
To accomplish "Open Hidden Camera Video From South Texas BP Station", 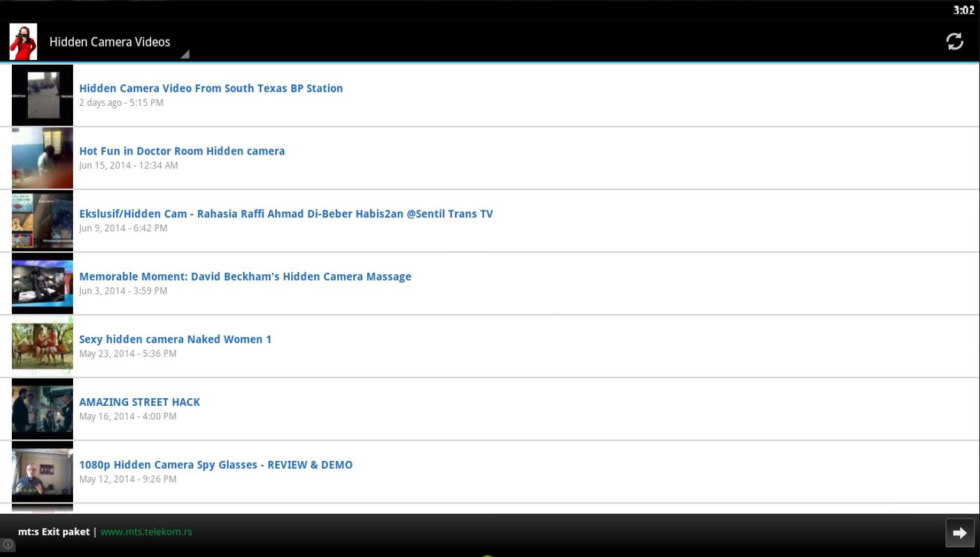I will [x=211, y=88].
